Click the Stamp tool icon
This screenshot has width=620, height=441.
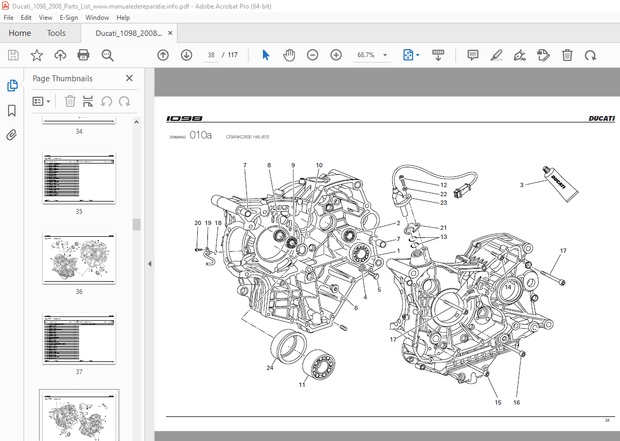point(543,55)
